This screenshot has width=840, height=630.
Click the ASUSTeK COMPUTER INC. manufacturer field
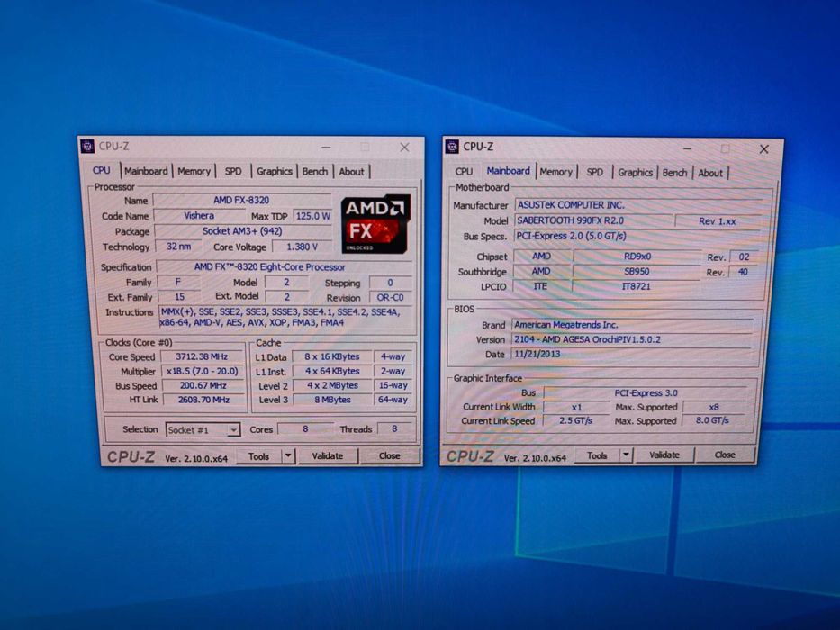[637, 204]
